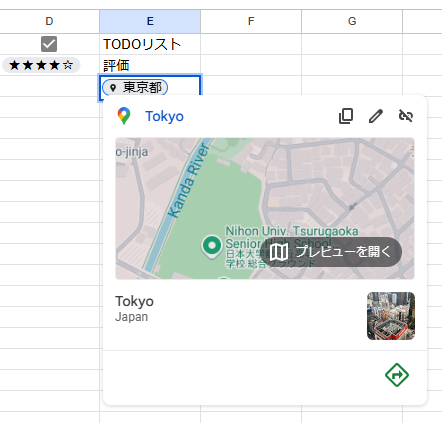Select column E header
This screenshot has width=442, height=423.
tap(150, 21)
